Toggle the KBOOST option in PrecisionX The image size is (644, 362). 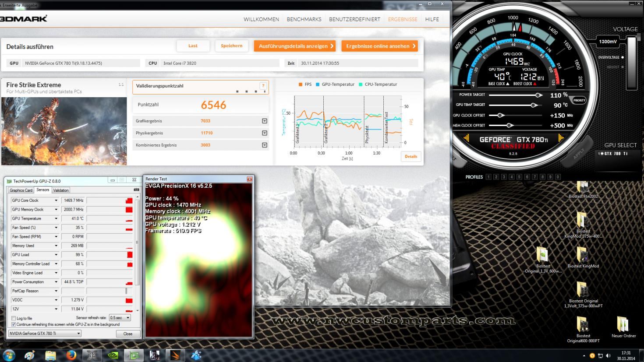pos(622,67)
